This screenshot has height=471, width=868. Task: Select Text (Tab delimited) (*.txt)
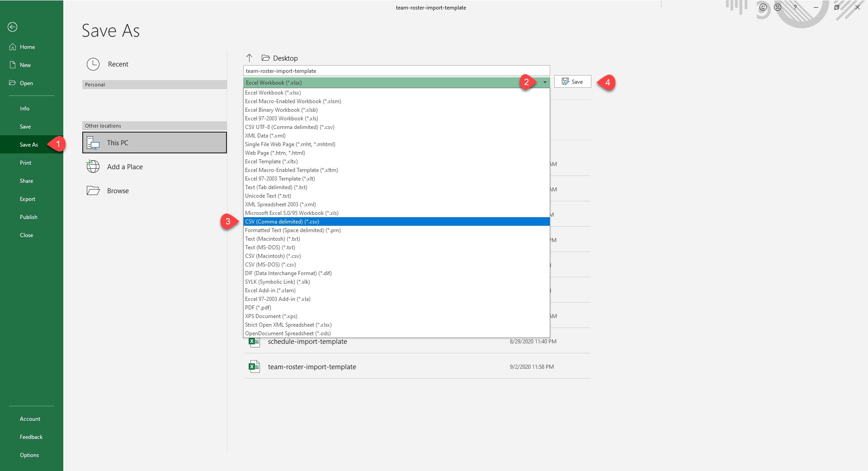pyautogui.click(x=396, y=187)
